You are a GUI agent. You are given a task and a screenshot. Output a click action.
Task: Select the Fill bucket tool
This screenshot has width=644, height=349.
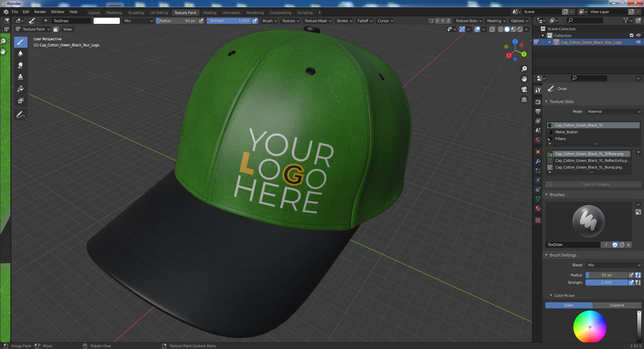pos(20,89)
